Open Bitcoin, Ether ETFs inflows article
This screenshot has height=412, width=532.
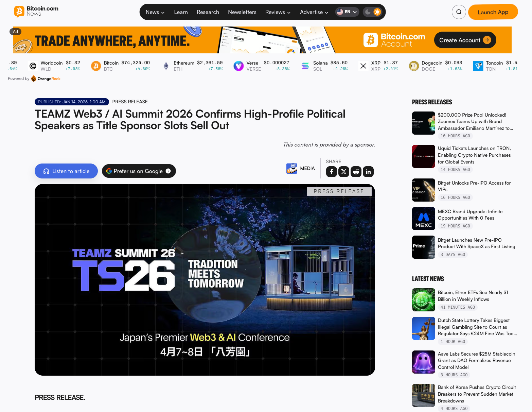pyautogui.click(x=473, y=296)
